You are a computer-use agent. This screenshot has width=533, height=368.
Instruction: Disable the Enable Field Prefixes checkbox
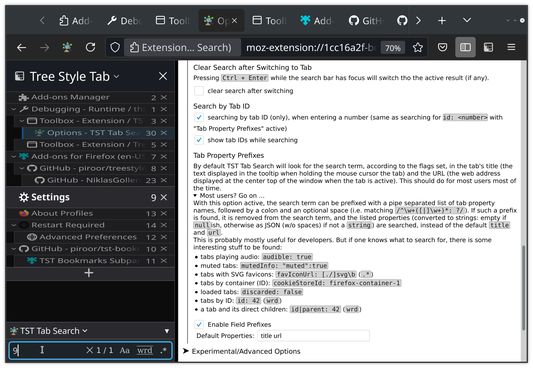[199, 325]
